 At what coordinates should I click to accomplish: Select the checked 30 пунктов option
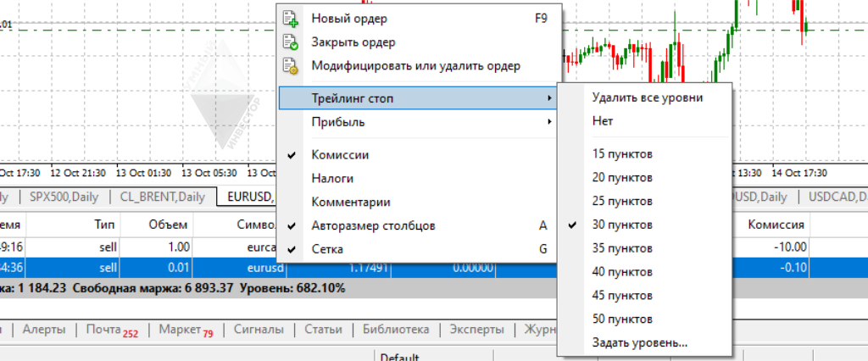pos(622,225)
